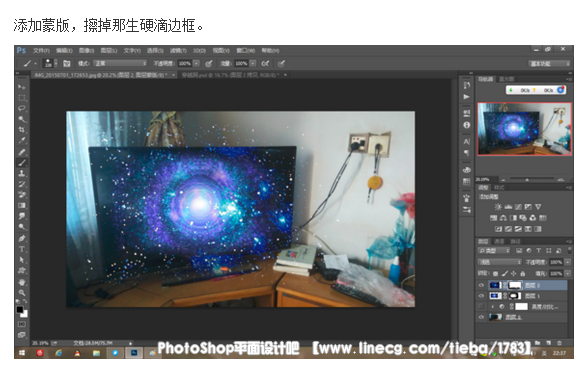Screen dimensions: 581x365
Task: Select the Healing Brush tool
Action: tap(22, 152)
